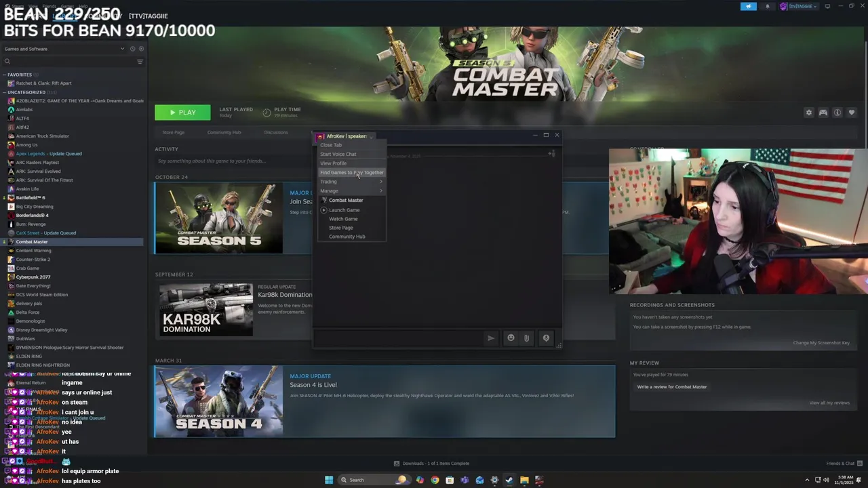
Task: Click the Steam taskbar icon
Action: point(509,480)
